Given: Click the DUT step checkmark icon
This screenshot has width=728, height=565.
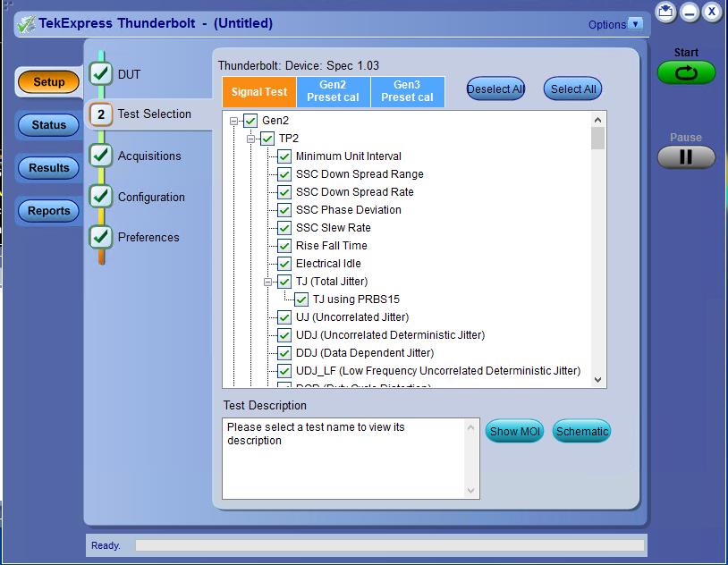Looking at the screenshot, I should click(x=101, y=73).
